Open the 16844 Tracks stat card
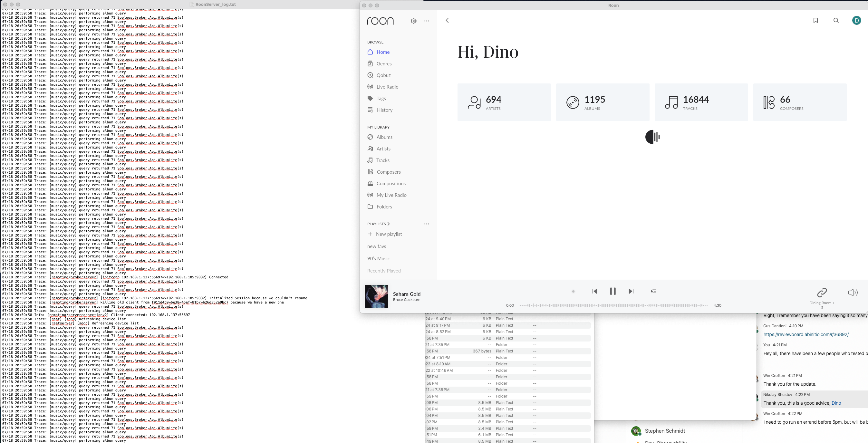This screenshot has width=868, height=443. [x=701, y=102]
